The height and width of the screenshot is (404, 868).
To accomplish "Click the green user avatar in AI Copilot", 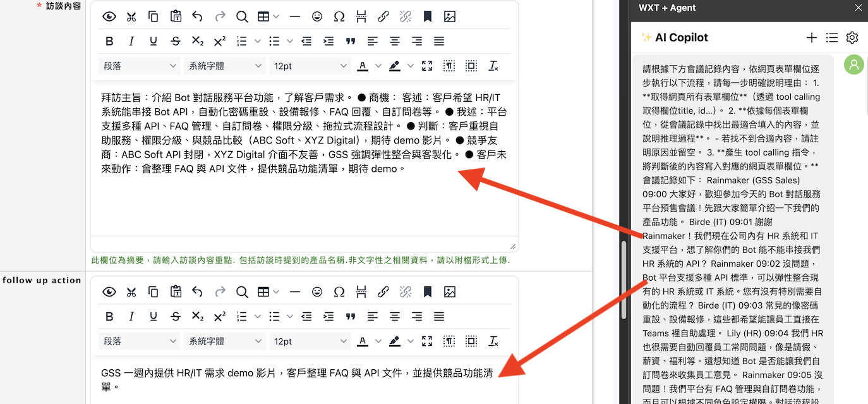I will tap(854, 64).
